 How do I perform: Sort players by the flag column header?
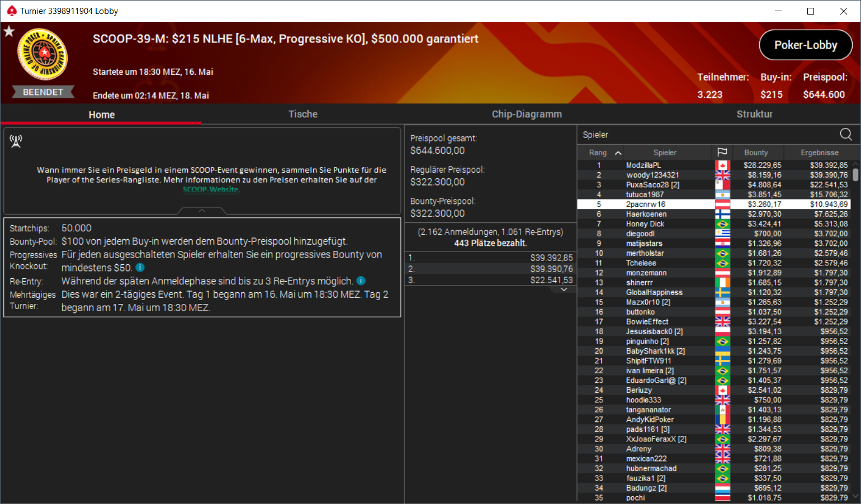tap(722, 152)
